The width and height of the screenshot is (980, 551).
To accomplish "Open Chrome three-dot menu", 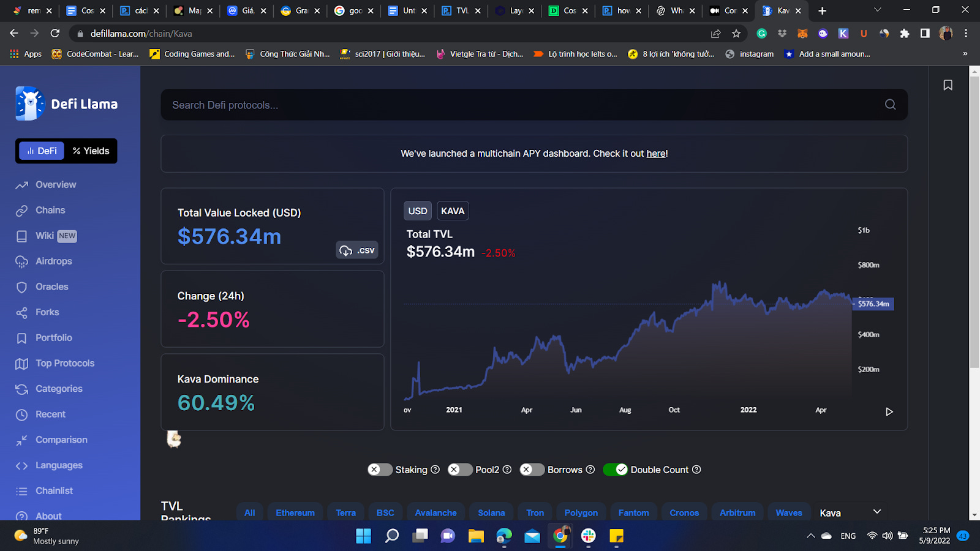I will click(x=966, y=34).
